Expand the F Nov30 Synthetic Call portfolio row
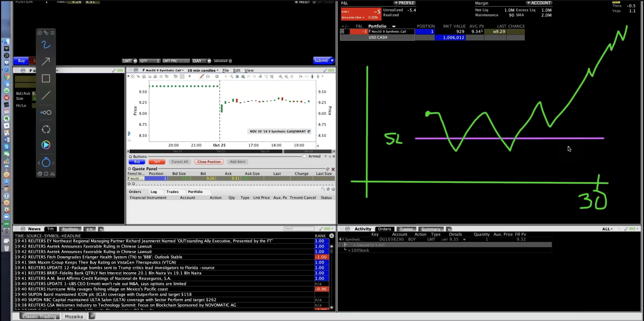This screenshot has height=321, width=644. [x=342, y=32]
